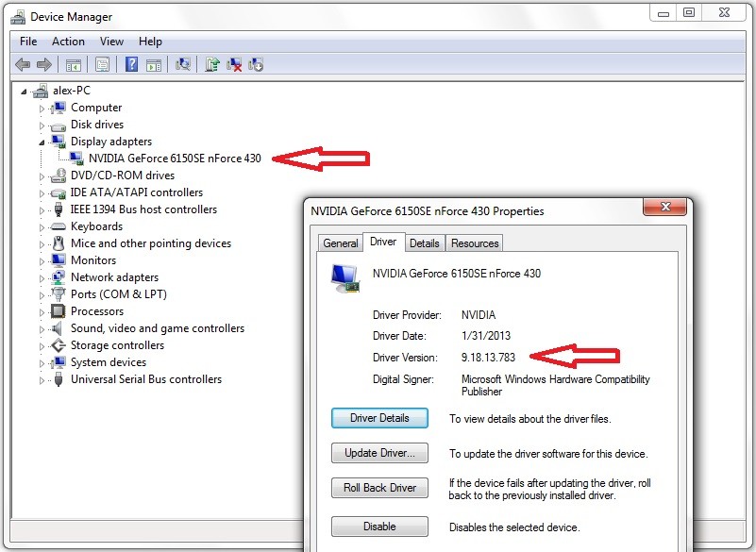The image size is (756, 552).
Task: Click the IEEE 1394 Bus host controllers icon
Action: click(x=59, y=209)
